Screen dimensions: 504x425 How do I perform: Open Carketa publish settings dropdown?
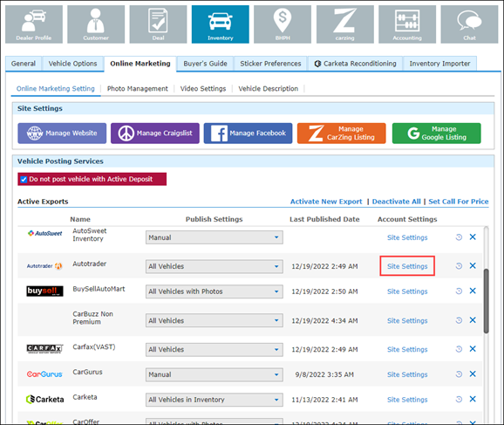[x=215, y=400]
